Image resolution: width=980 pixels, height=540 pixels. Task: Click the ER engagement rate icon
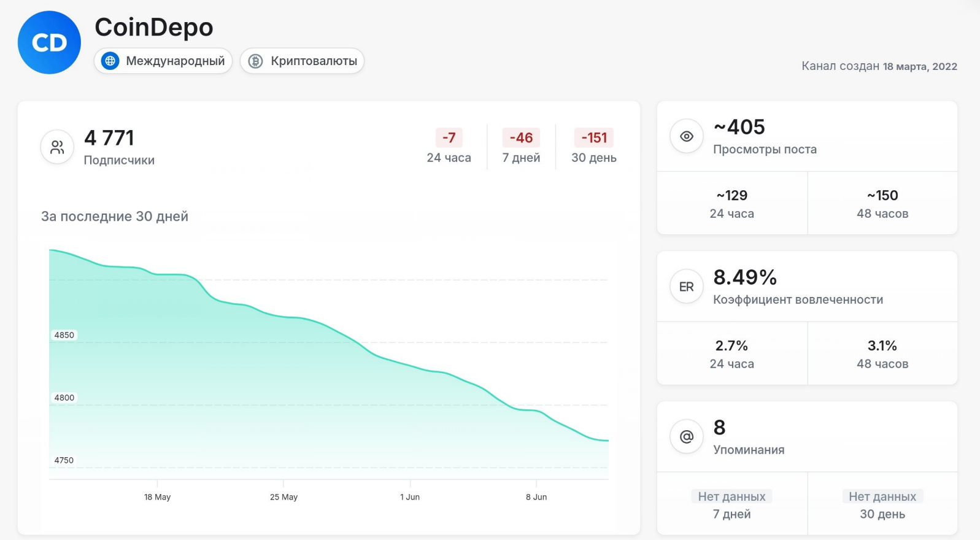[687, 287]
